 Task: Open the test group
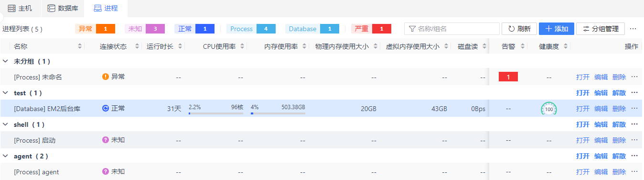coord(583,93)
